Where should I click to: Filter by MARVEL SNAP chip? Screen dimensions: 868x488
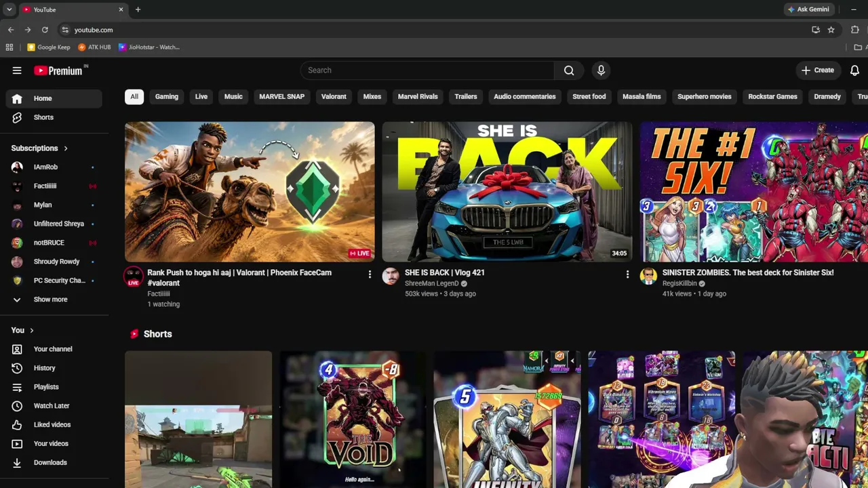click(281, 97)
